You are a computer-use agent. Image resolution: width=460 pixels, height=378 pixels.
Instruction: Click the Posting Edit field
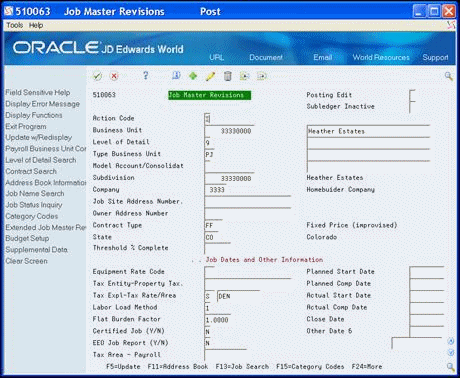point(412,95)
